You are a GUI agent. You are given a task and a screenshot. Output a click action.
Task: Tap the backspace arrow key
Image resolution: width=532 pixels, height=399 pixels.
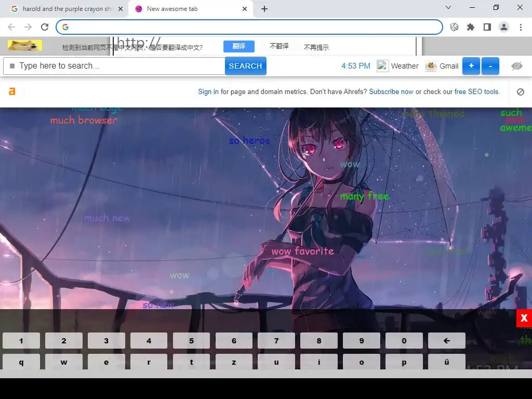pos(446,341)
